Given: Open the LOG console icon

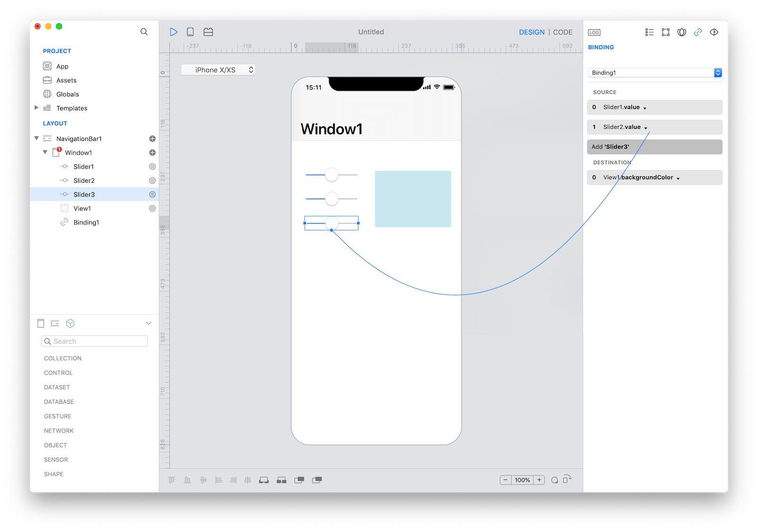Looking at the screenshot, I should (x=594, y=32).
